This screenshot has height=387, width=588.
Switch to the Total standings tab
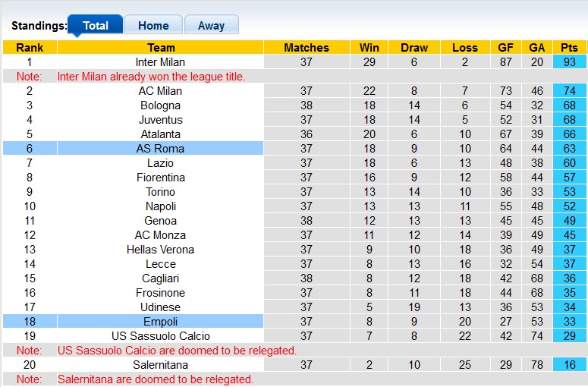coord(95,25)
